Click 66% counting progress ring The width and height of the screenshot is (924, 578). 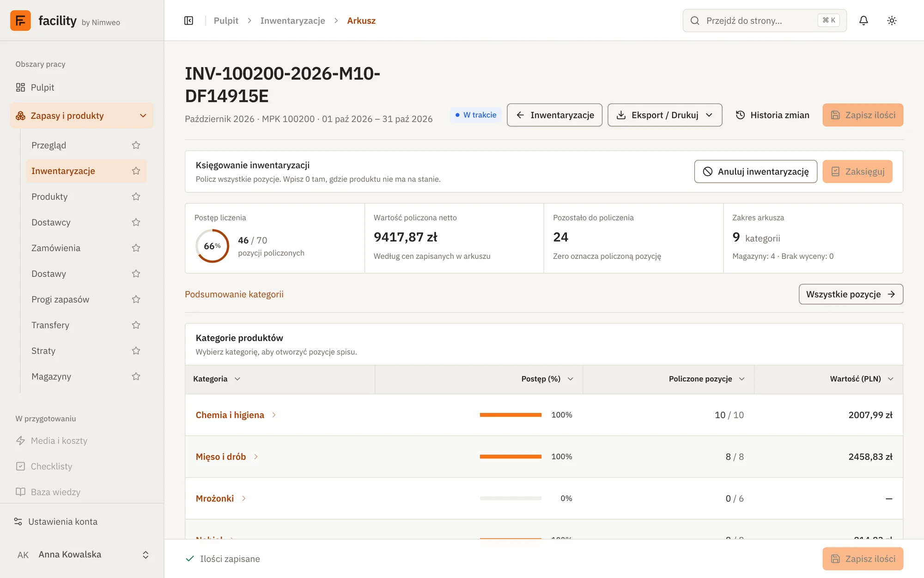[213, 246]
